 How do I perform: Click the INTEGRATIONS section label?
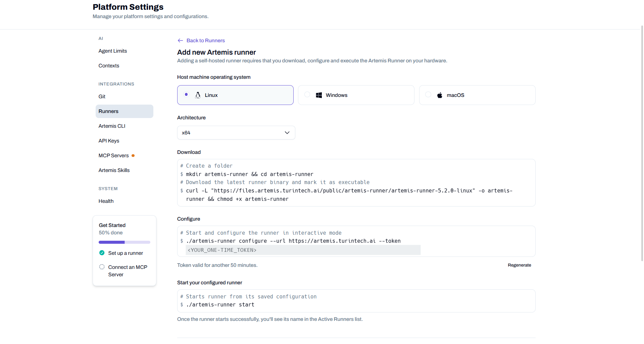pyautogui.click(x=116, y=84)
